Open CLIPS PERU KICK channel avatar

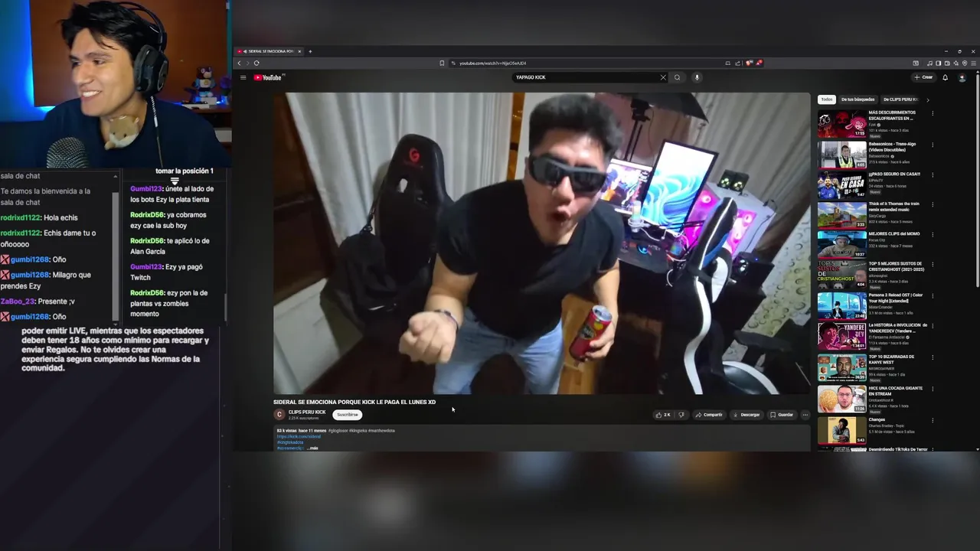(279, 415)
